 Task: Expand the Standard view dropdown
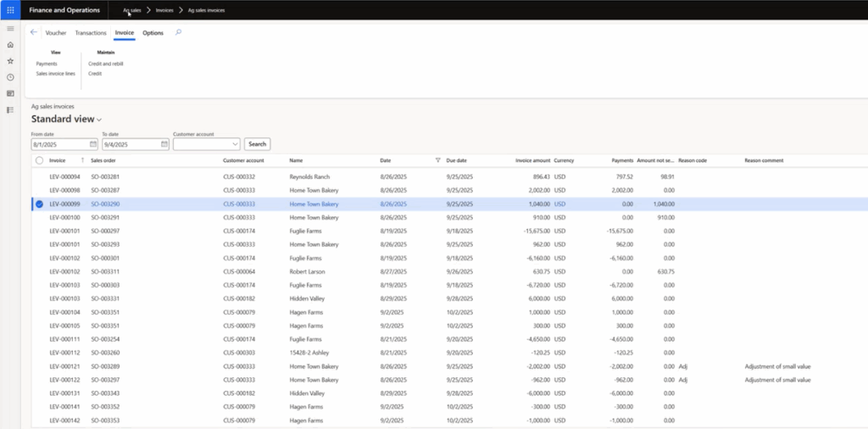click(x=99, y=120)
